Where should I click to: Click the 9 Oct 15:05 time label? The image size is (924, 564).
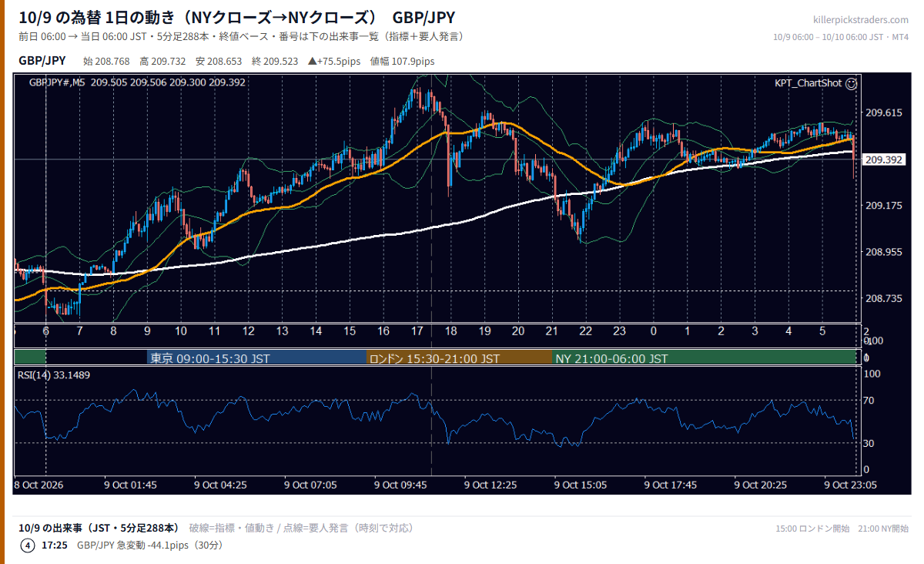[581, 485]
